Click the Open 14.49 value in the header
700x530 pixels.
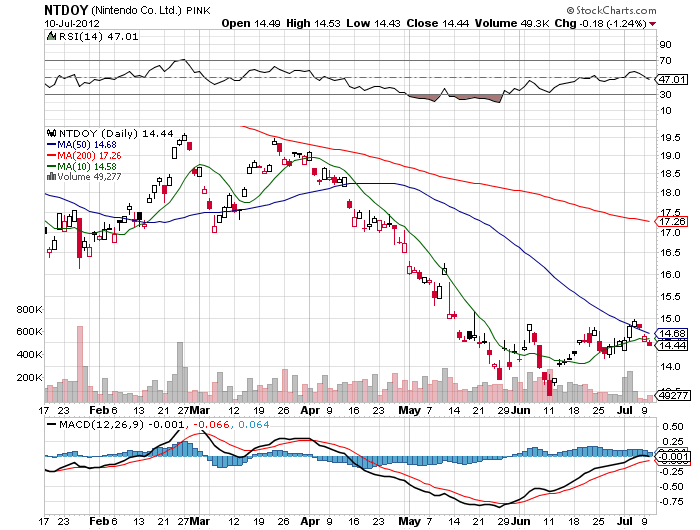[x=251, y=23]
